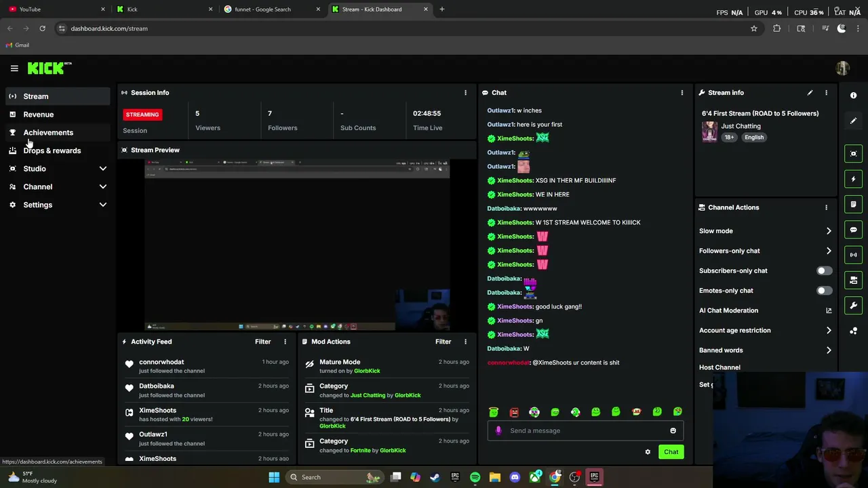This screenshot has height=488, width=868.
Task: Open the Activity Feed Filter dropdown
Action: click(x=262, y=342)
